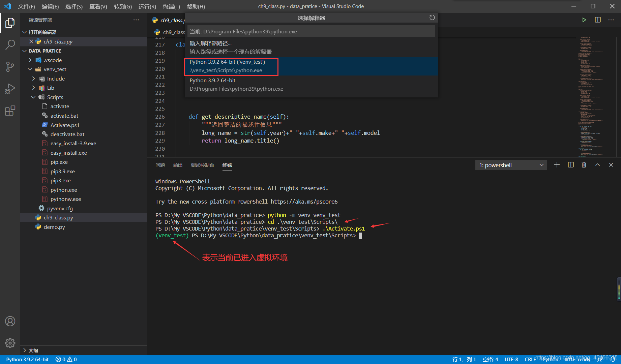Refresh the interpreter list
The height and width of the screenshot is (364, 621).
tap(432, 18)
